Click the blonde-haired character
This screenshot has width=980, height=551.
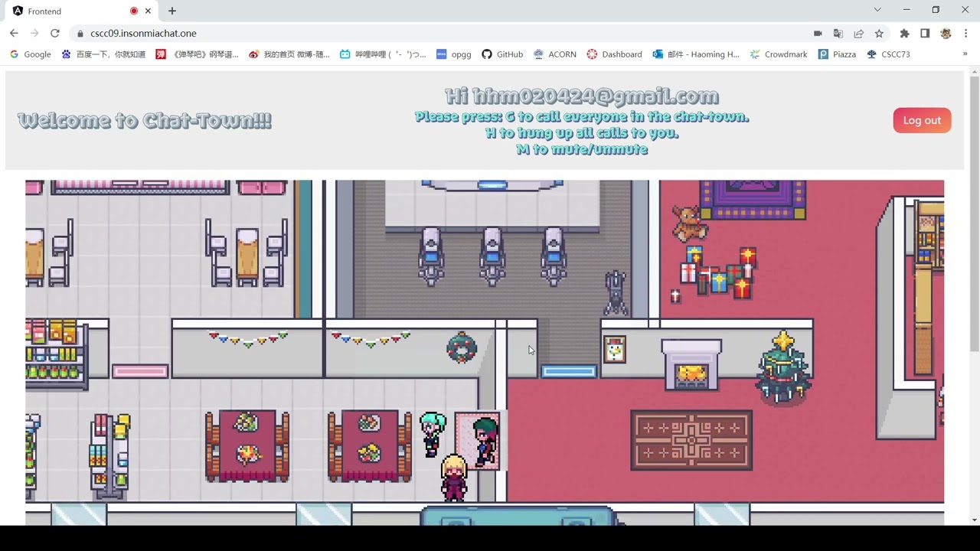(454, 478)
